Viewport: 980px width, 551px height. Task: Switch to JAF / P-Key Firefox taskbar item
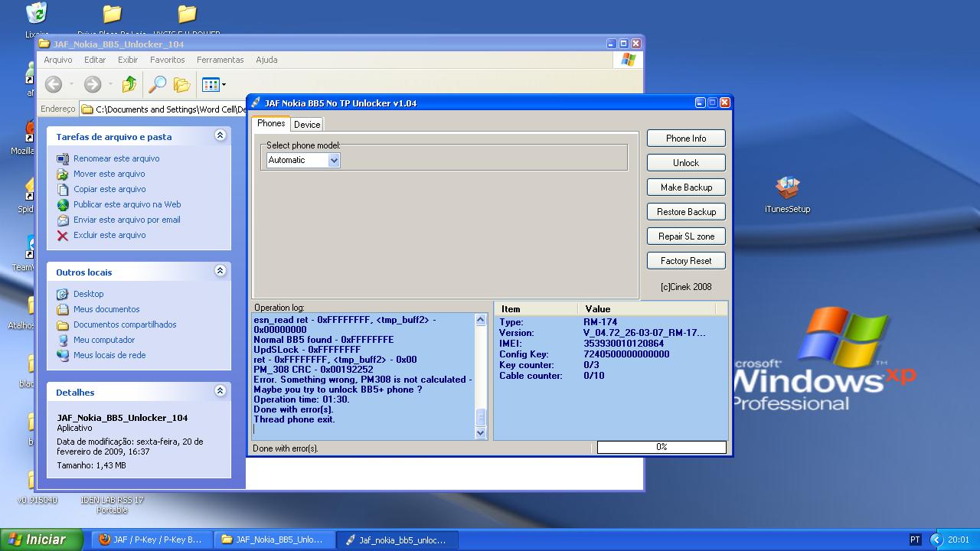click(x=151, y=540)
